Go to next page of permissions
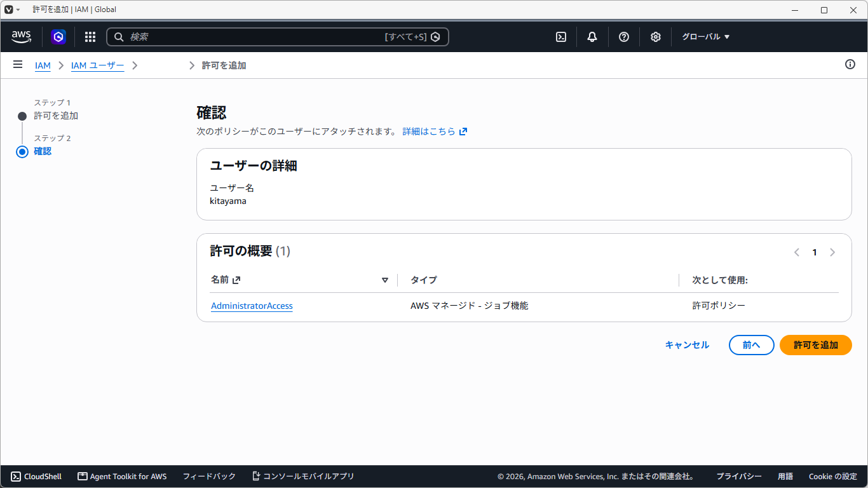 (832, 252)
